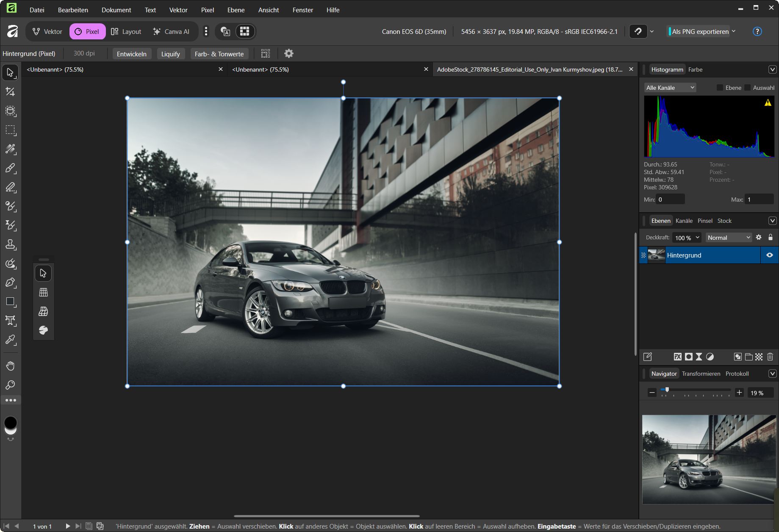The image size is (779, 532).
Task: Open the Alle Kanäle channel dropdown
Action: pos(670,88)
